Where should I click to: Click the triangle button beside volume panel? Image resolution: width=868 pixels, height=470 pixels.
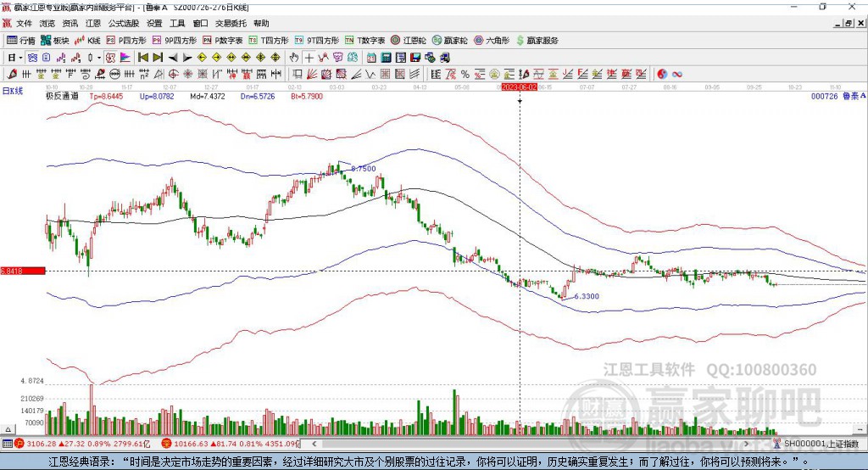[x=8, y=429]
